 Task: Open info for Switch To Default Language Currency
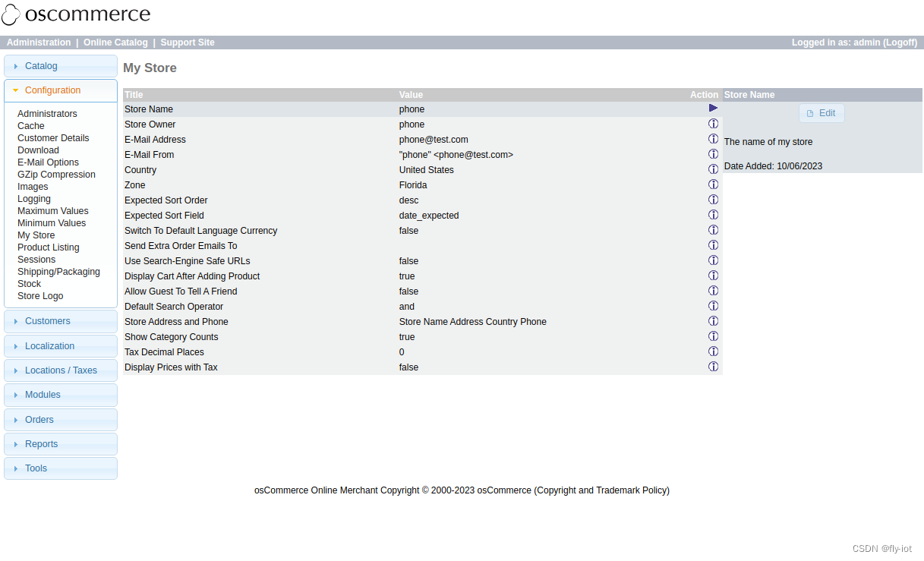coord(713,230)
